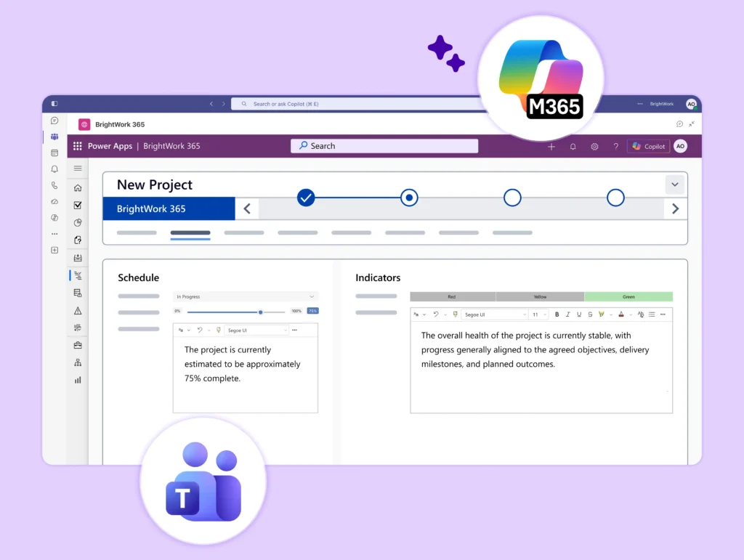Click the BrightWork 365 blue process label
744x560 pixels.
169,208
